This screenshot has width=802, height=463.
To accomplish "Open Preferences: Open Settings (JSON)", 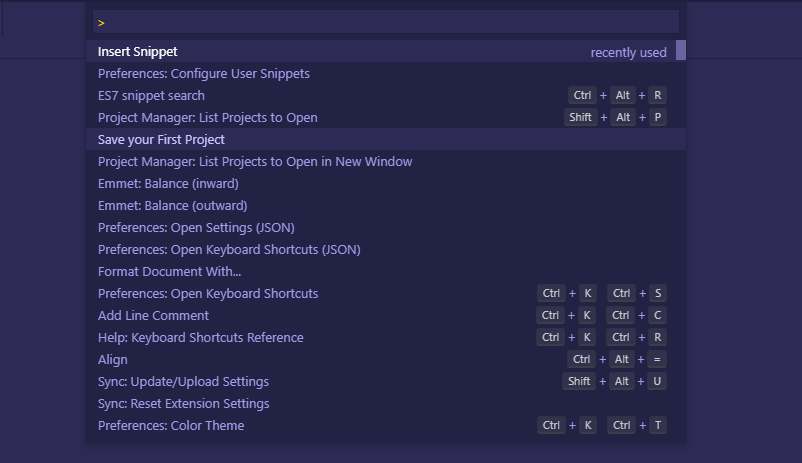I will (196, 228).
